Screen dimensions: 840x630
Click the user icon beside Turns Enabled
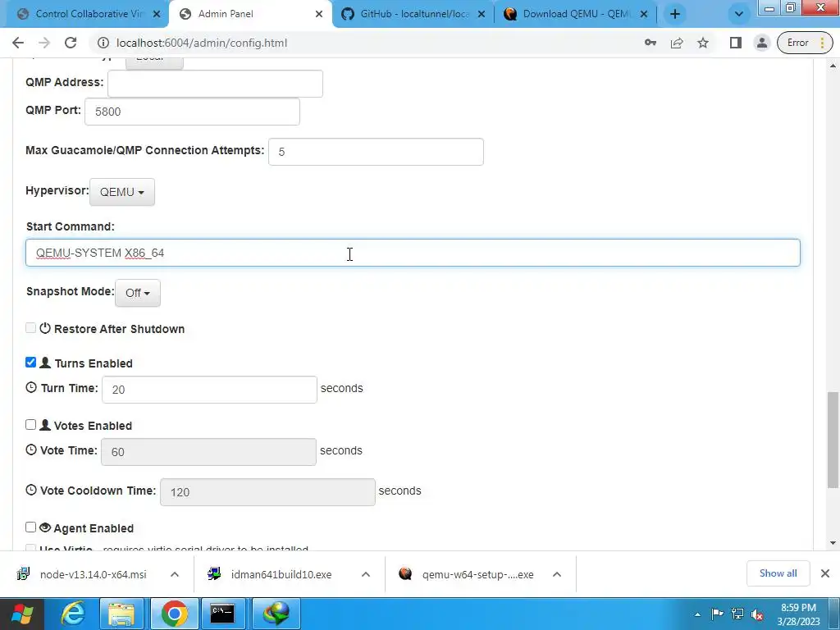(45, 363)
